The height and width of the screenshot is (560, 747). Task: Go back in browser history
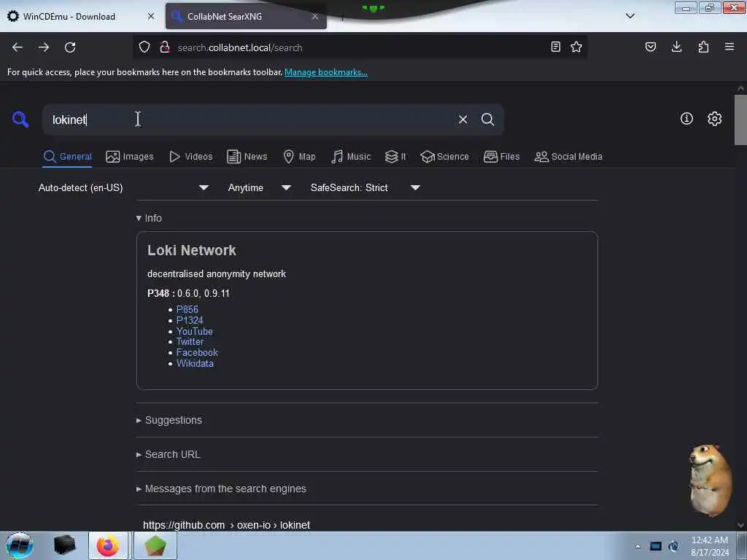[18, 47]
